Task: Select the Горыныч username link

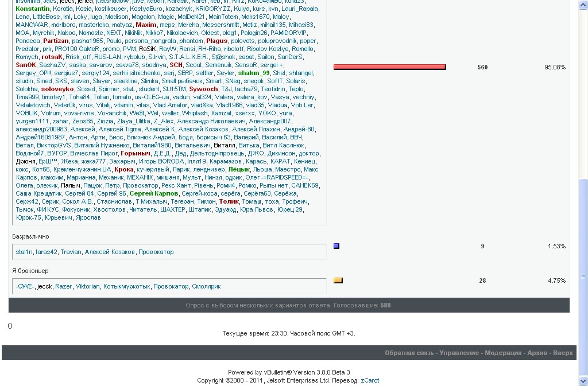Action: (x=136, y=154)
